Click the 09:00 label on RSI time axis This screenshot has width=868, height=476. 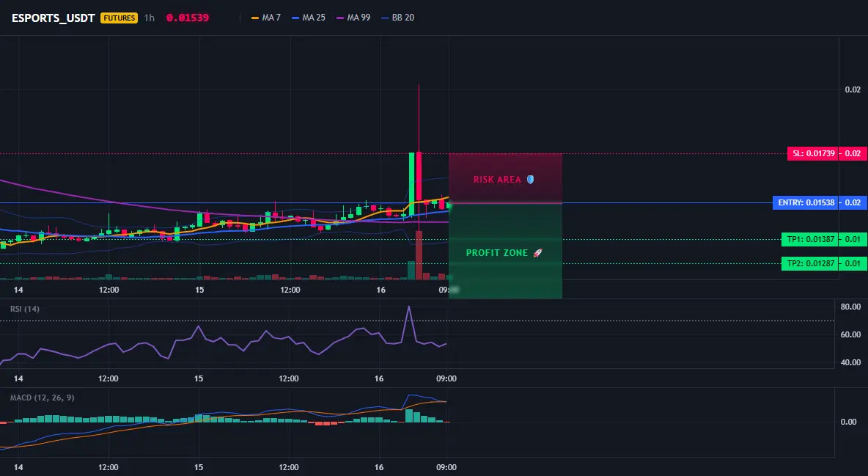(446, 378)
